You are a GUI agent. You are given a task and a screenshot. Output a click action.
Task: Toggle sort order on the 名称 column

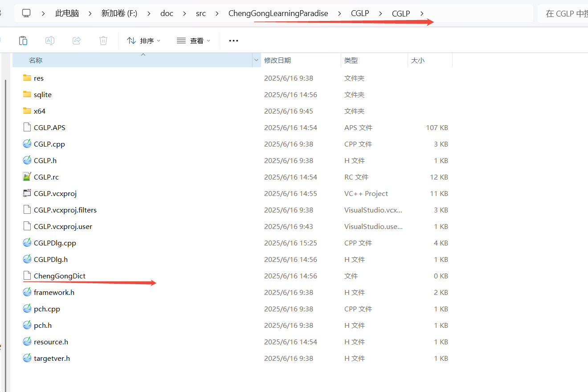click(36, 60)
